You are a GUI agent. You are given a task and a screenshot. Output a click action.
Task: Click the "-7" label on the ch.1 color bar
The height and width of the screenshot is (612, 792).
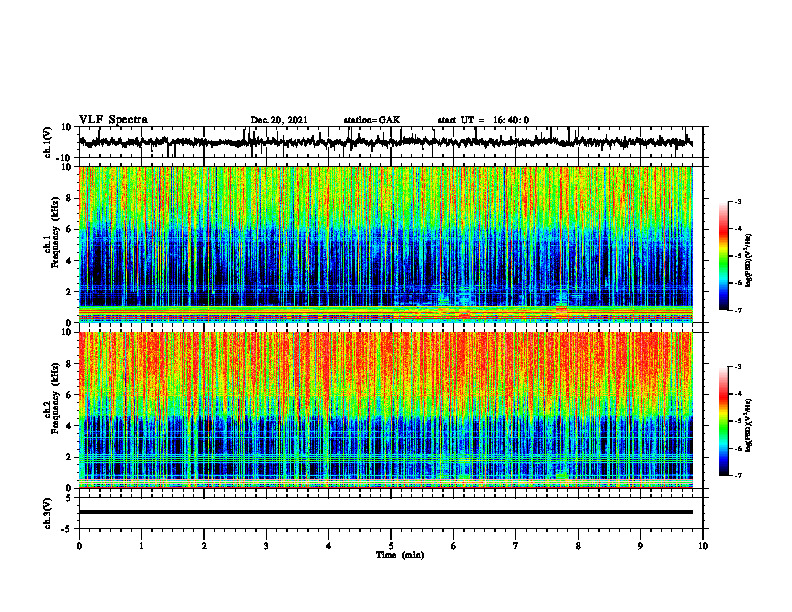tap(738, 310)
